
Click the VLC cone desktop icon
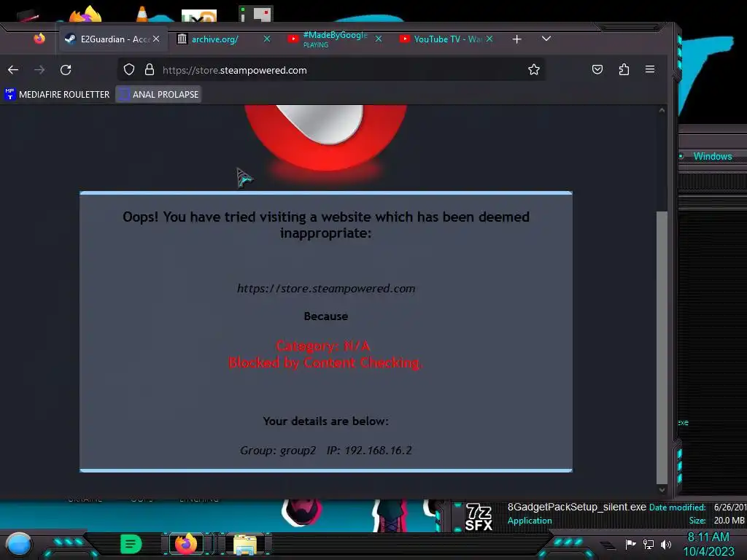click(x=142, y=15)
